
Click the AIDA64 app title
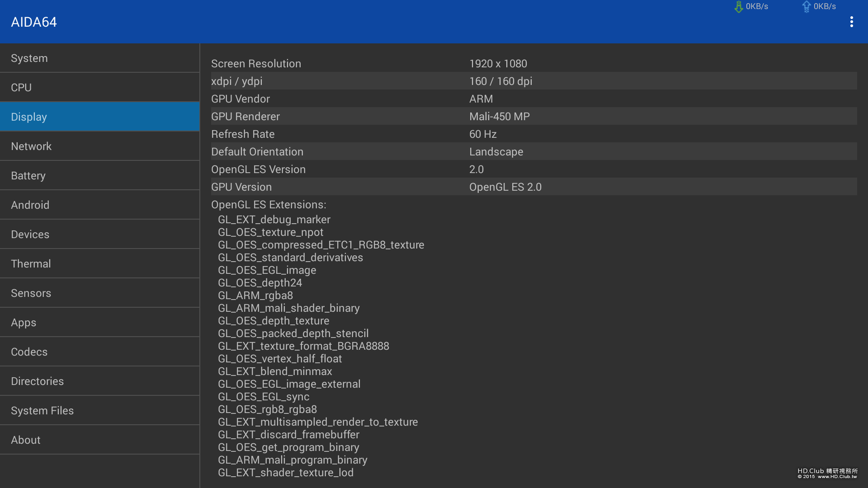pyautogui.click(x=34, y=22)
